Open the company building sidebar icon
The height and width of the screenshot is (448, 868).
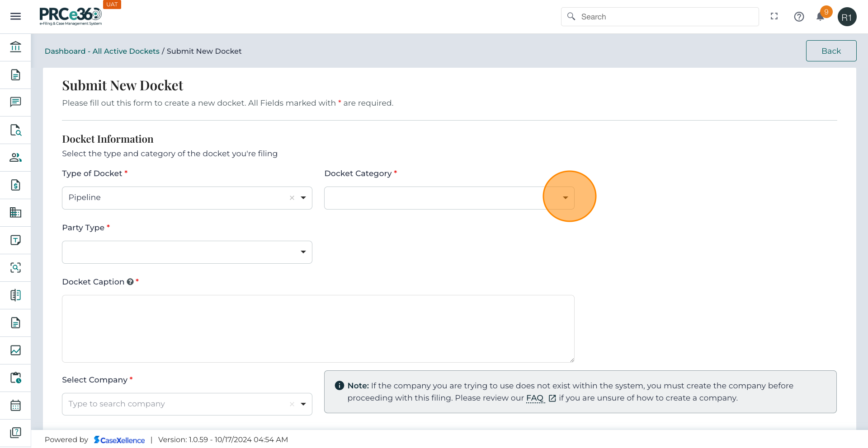[15, 213]
